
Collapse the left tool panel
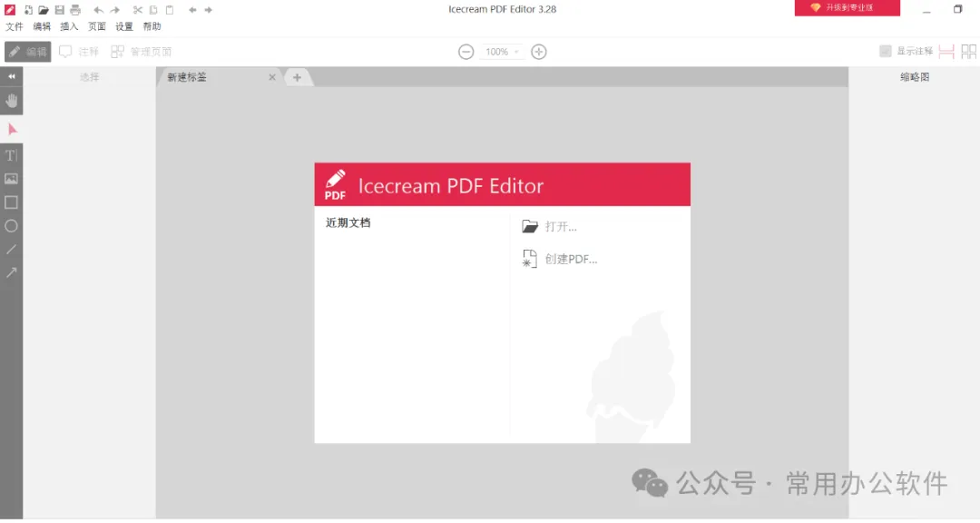[x=11, y=76]
